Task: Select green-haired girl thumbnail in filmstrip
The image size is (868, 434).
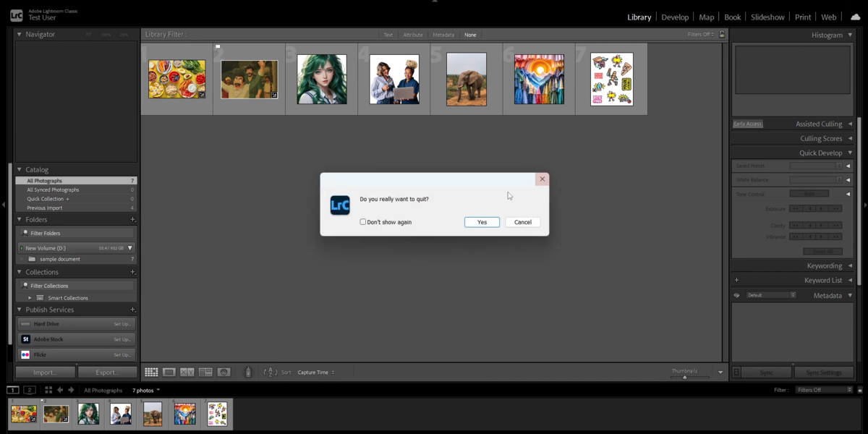Action: click(x=88, y=414)
